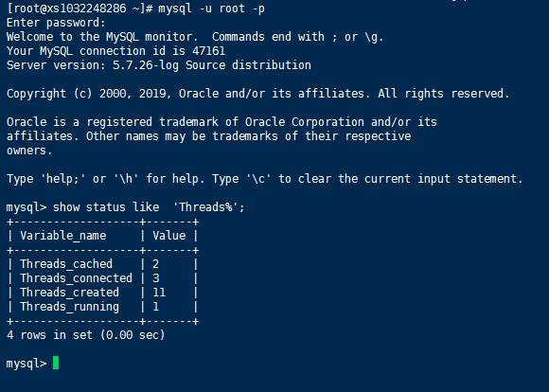This screenshot has width=549, height=392.
Task: Click the Threads_connected row name
Action: [x=76, y=278]
